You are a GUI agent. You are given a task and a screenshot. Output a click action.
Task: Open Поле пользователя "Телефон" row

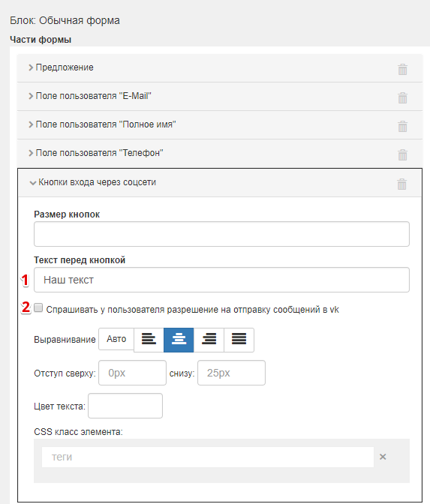tap(96, 153)
